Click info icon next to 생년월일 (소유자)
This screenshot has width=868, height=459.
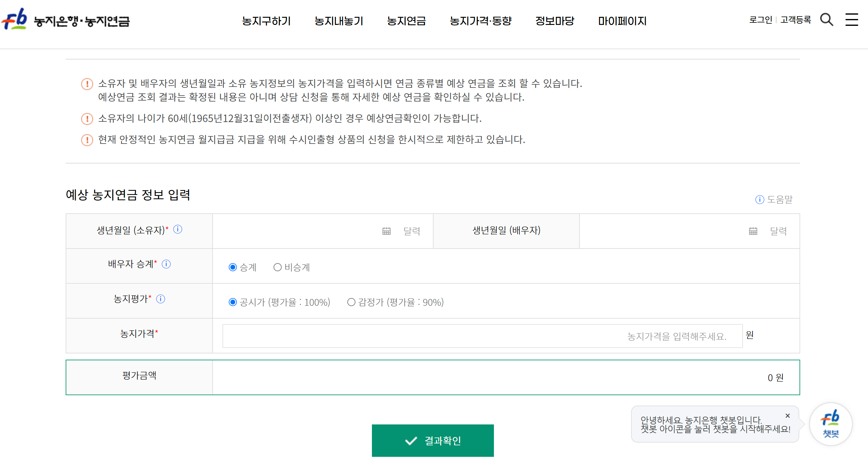[x=178, y=229]
